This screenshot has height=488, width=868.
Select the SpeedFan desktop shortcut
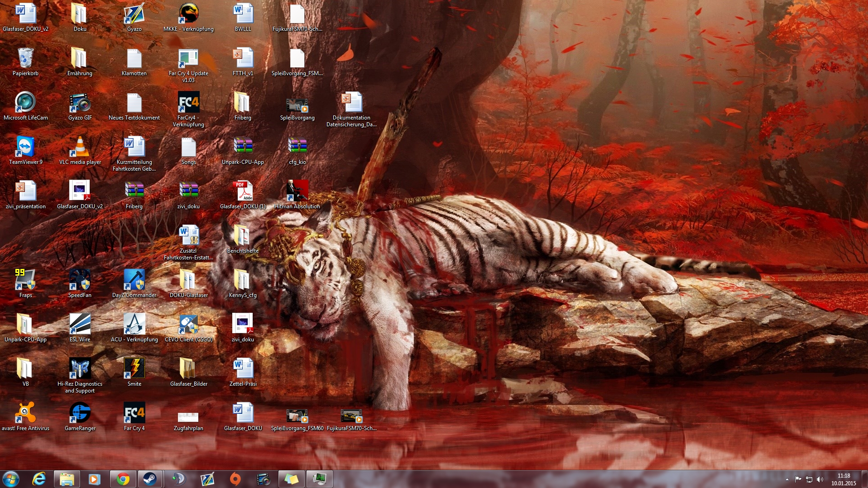click(80, 283)
